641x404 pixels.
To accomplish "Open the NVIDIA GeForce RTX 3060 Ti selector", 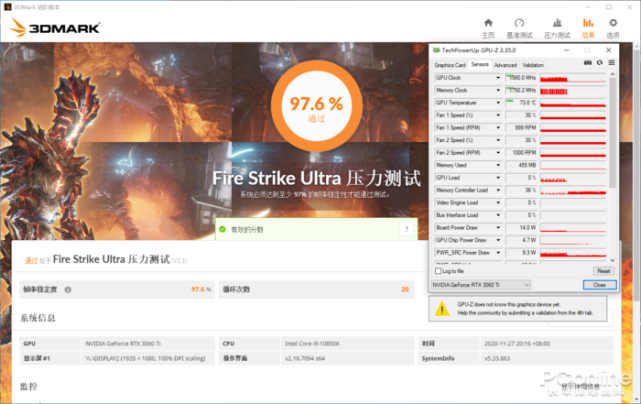I will tap(481, 285).
